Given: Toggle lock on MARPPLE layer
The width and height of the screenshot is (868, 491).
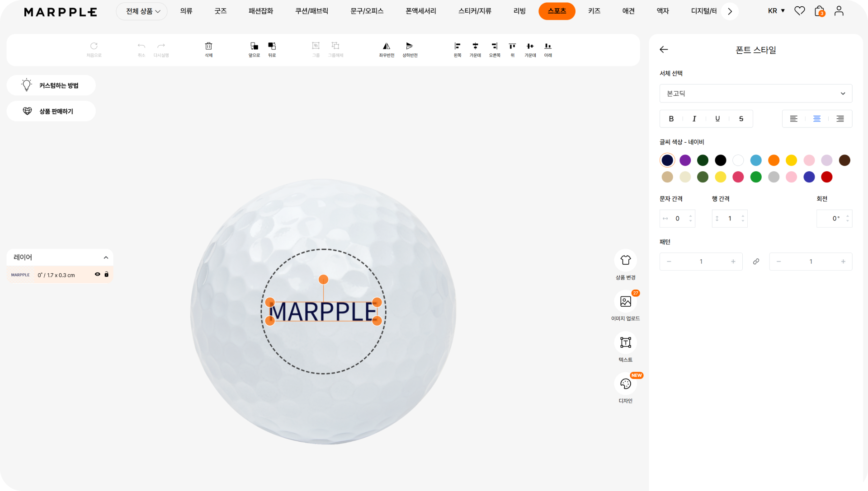Looking at the screenshot, I should click(107, 274).
